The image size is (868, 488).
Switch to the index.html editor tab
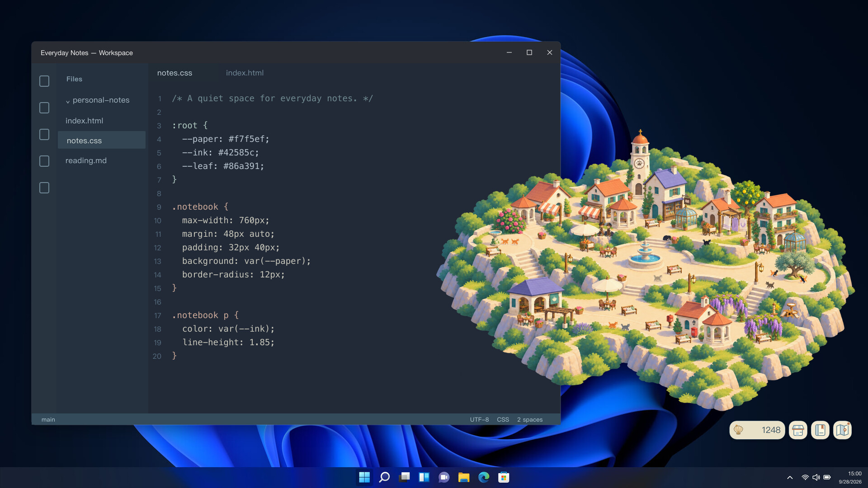coord(245,73)
